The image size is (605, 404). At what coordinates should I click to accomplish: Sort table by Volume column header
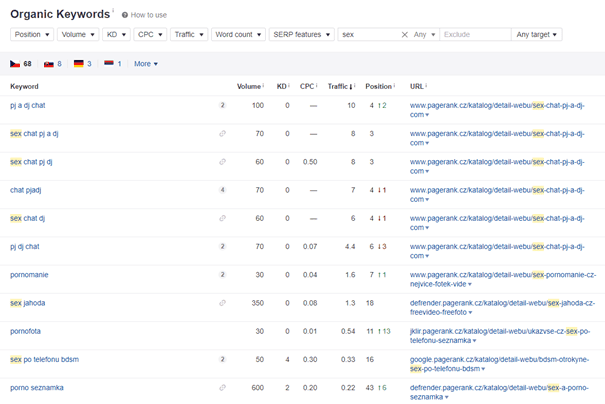point(249,87)
